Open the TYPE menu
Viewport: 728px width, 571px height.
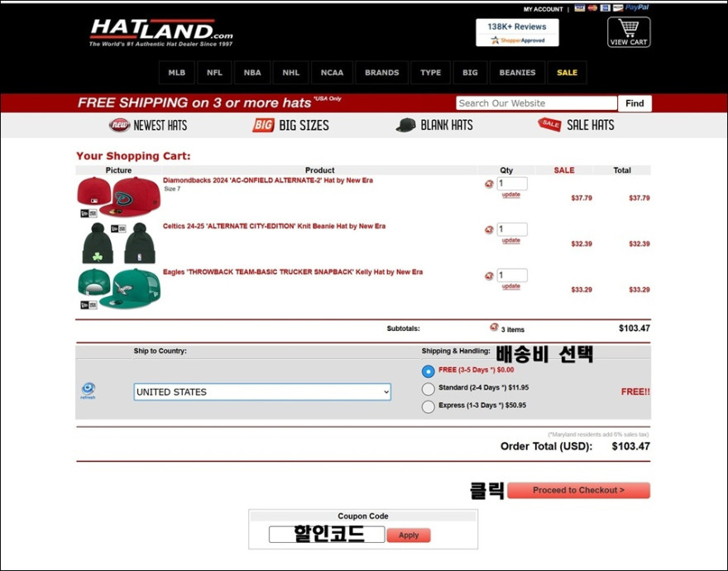431,73
